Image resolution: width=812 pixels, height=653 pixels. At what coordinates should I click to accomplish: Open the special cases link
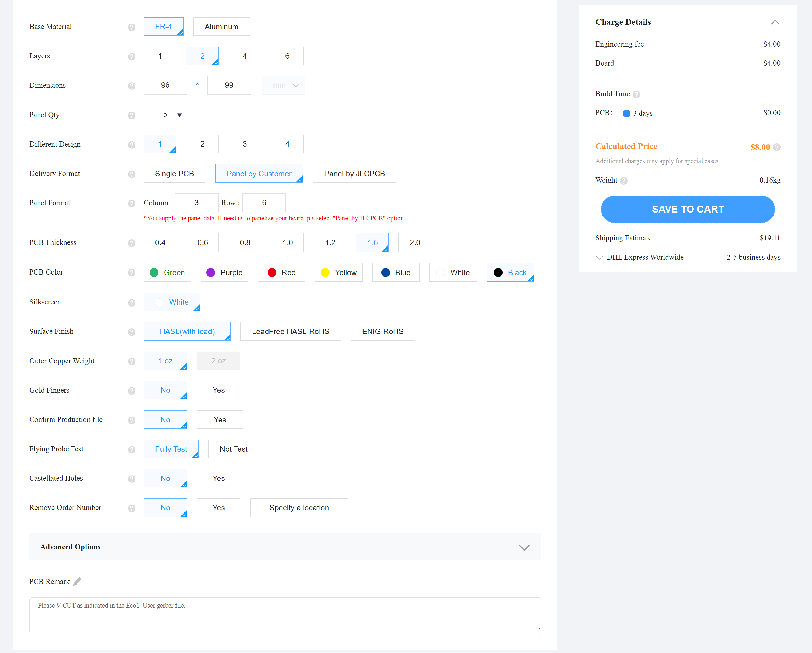tap(701, 161)
